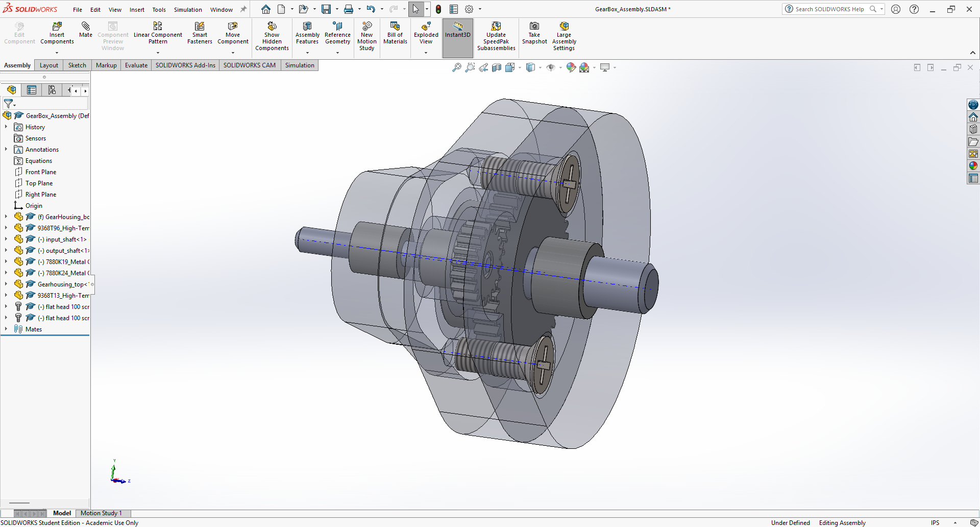Open the Design Library task pane tab

tap(973, 129)
